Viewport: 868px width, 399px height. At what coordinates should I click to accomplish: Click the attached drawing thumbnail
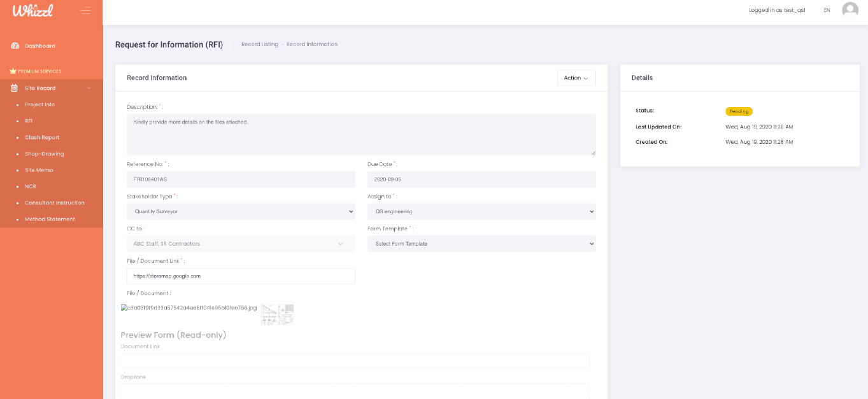click(x=277, y=314)
